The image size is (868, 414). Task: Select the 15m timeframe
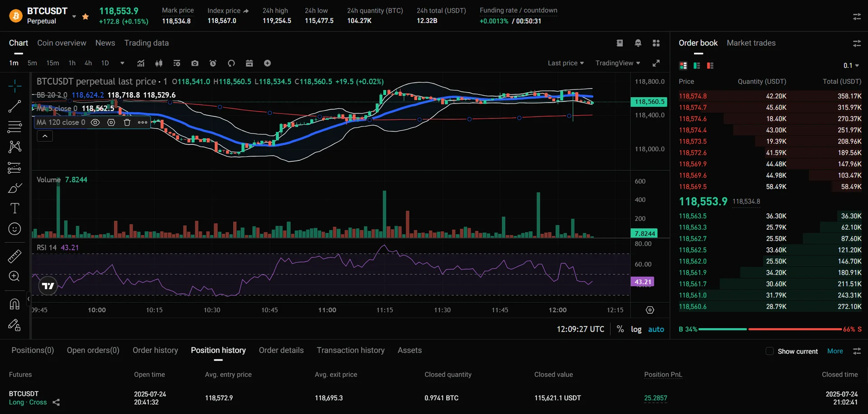[x=52, y=63]
